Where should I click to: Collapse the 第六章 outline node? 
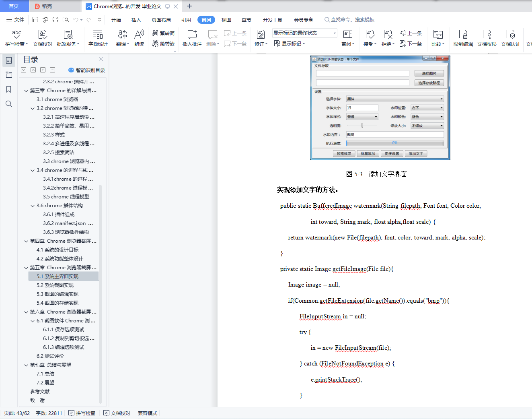click(x=26, y=312)
